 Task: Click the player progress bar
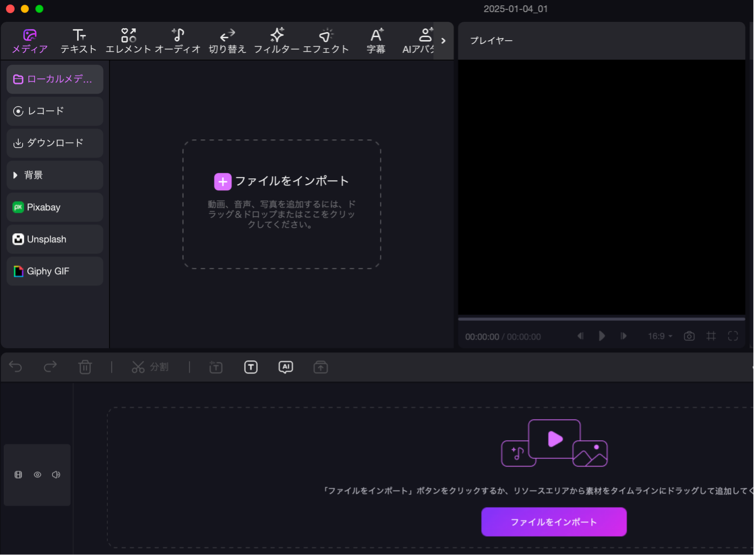pos(601,319)
